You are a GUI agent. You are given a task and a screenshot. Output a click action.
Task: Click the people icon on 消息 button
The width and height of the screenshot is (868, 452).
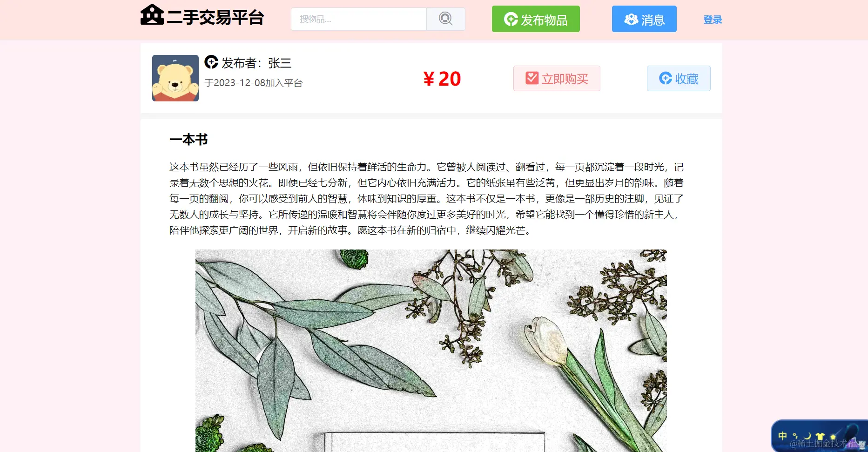tap(631, 19)
